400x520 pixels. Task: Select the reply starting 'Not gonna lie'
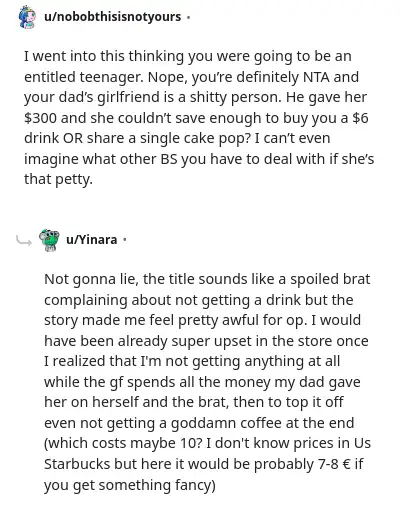(x=207, y=381)
